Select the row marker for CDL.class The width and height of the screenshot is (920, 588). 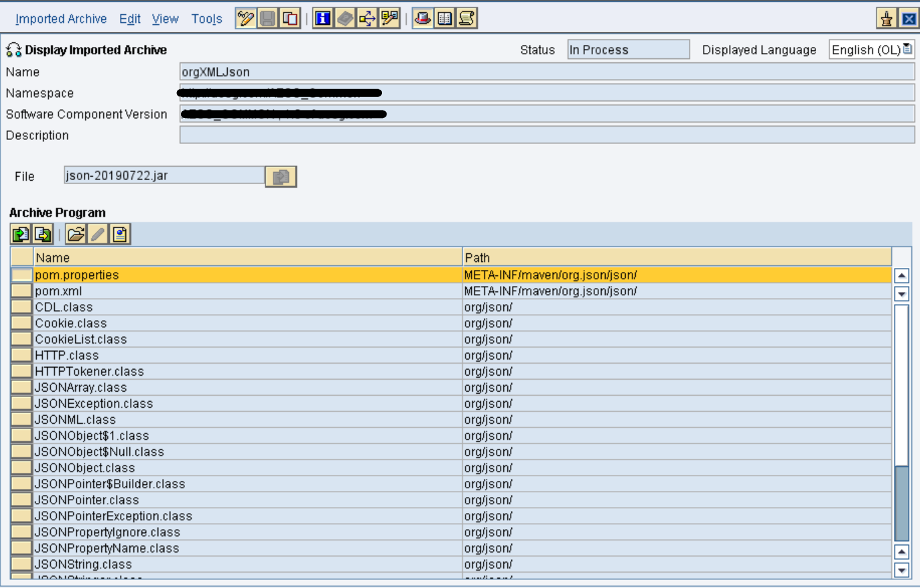(x=21, y=307)
